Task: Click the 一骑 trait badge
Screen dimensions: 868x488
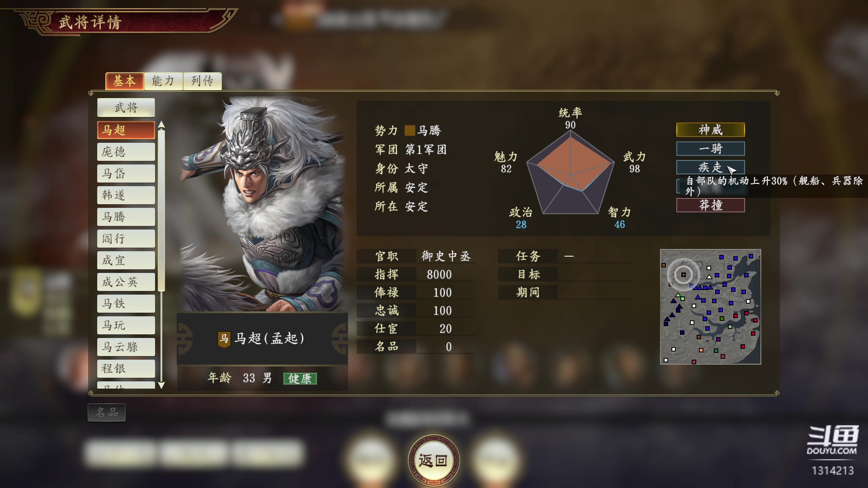Action: click(710, 149)
